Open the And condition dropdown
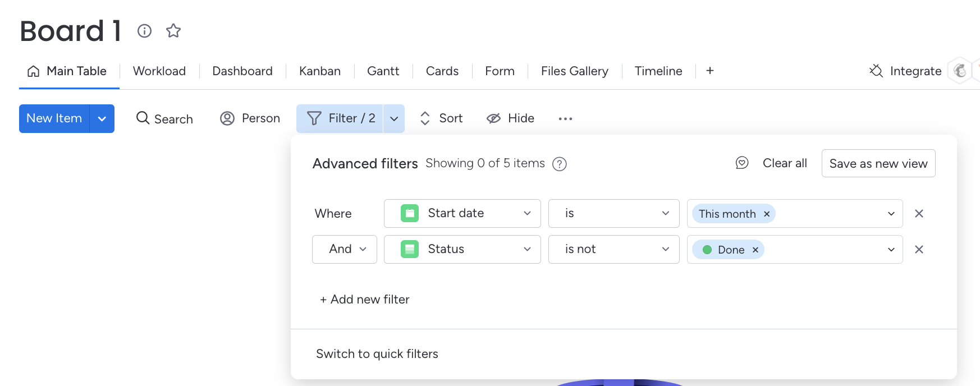 pos(345,249)
